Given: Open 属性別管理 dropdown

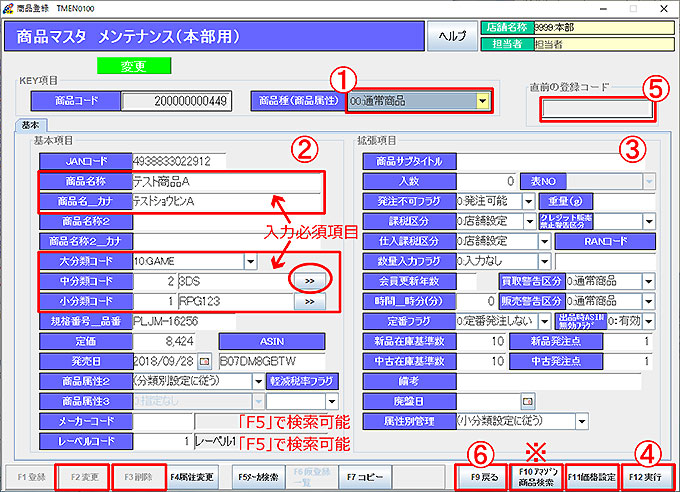Looking at the screenshot, I should (x=582, y=421).
